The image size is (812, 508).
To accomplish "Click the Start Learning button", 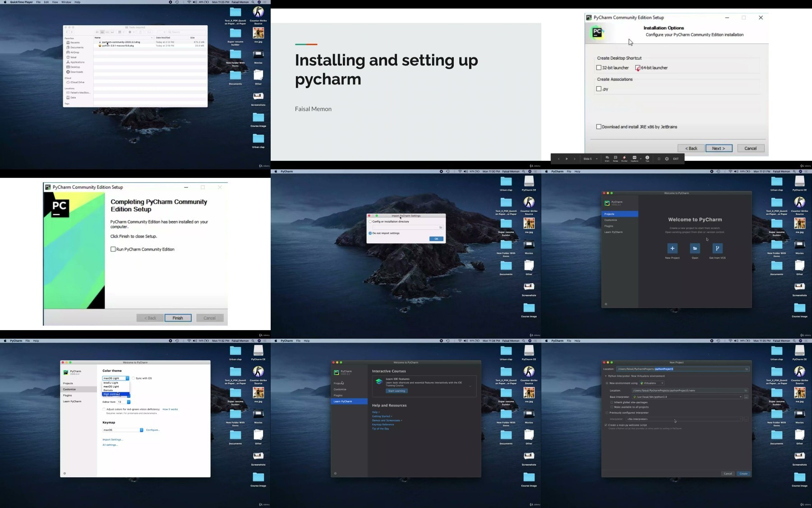I will [397, 391].
